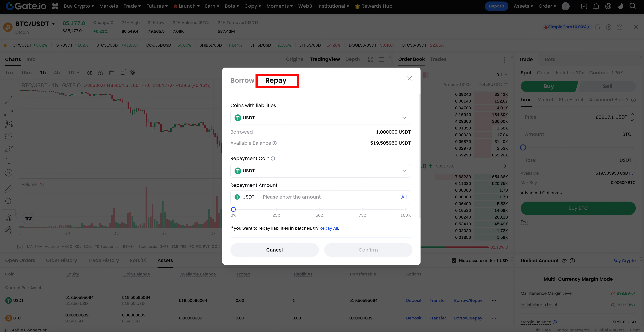Select the text tool in chart toolbar
Screen dimensions: 644x332
point(8,161)
